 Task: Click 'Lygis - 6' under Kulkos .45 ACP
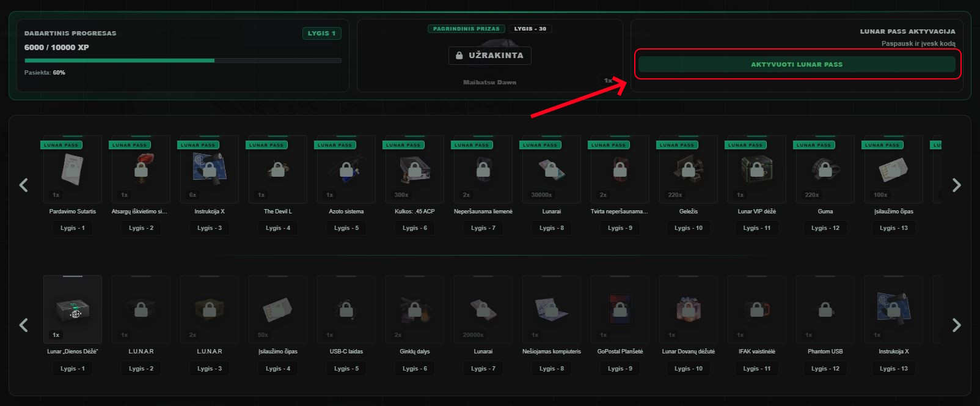pos(415,228)
